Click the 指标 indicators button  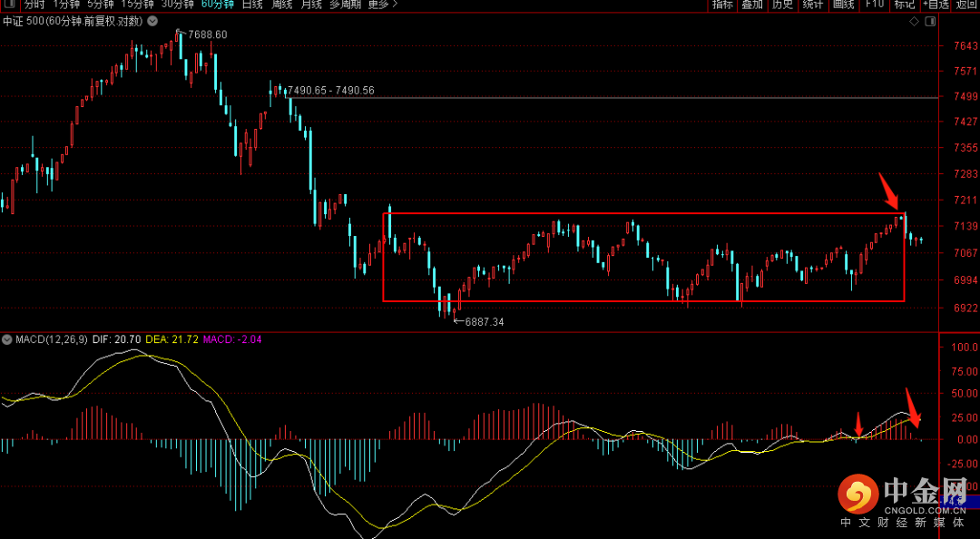(x=722, y=5)
